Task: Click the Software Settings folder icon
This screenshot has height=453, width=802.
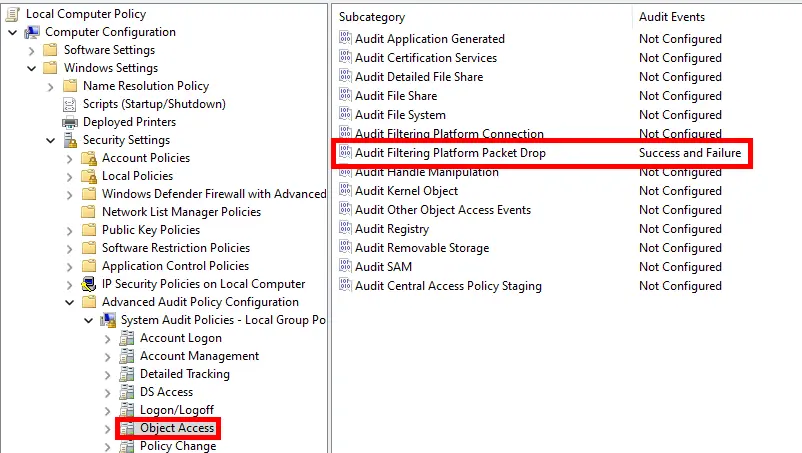Action: click(50, 50)
